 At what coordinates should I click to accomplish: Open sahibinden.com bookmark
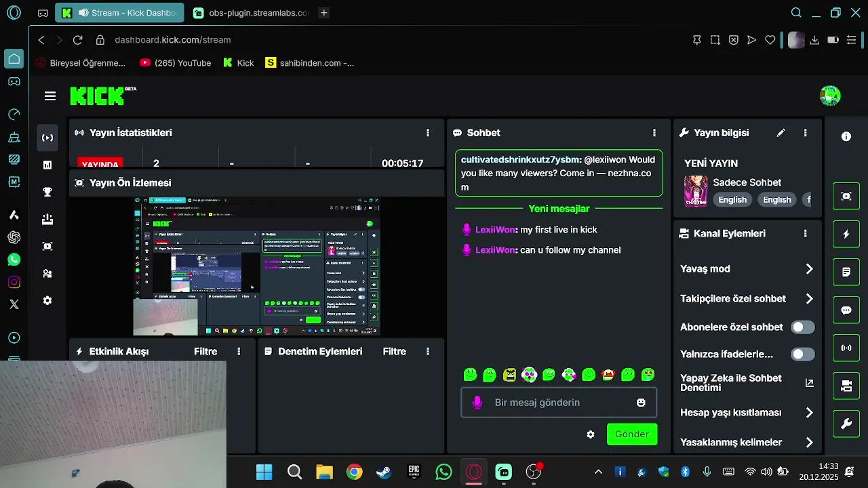coord(310,63)
